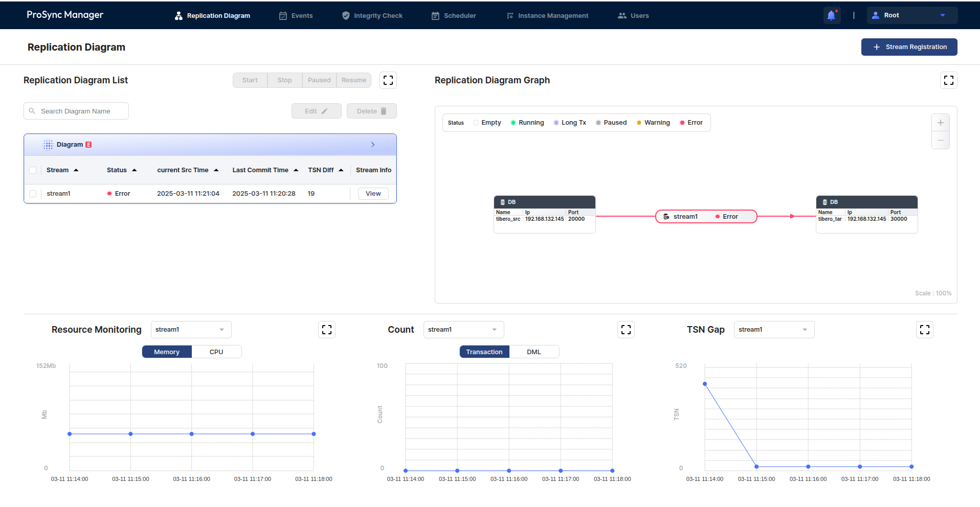
Task: Zoom in the diagram graph with plus
Action: (x=940, y=123)
